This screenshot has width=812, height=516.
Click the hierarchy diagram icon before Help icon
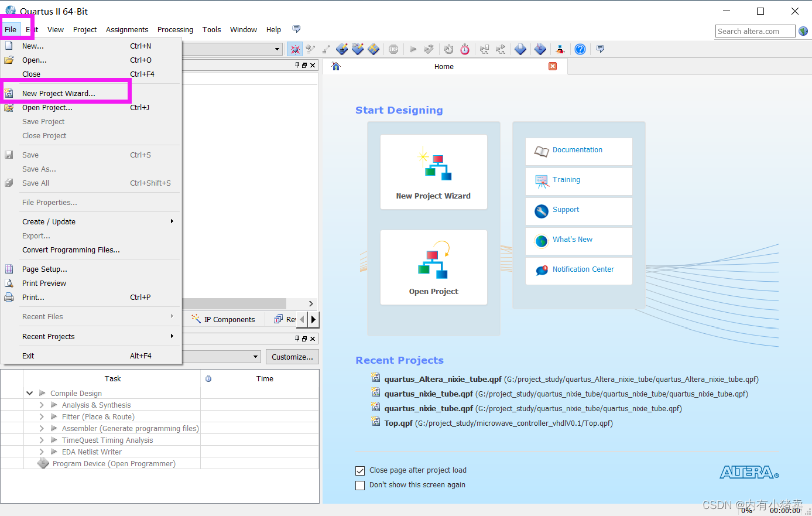pos(560,49)
